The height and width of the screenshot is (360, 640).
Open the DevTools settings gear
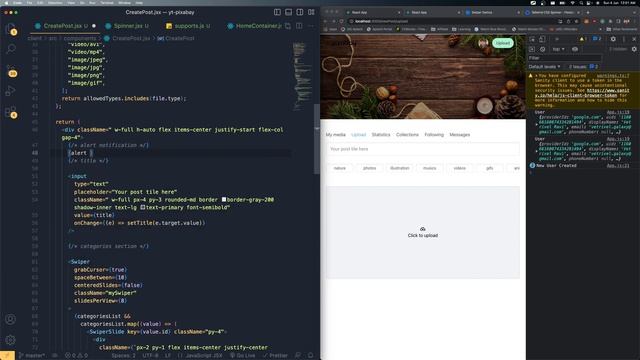coord(613,39)
